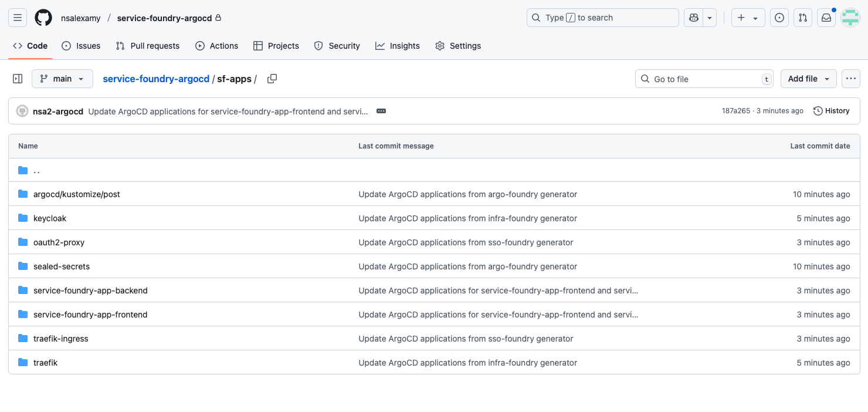Expand the file tree side panel
This screenshot has width=868, height=412.
[x=18, y=79]
